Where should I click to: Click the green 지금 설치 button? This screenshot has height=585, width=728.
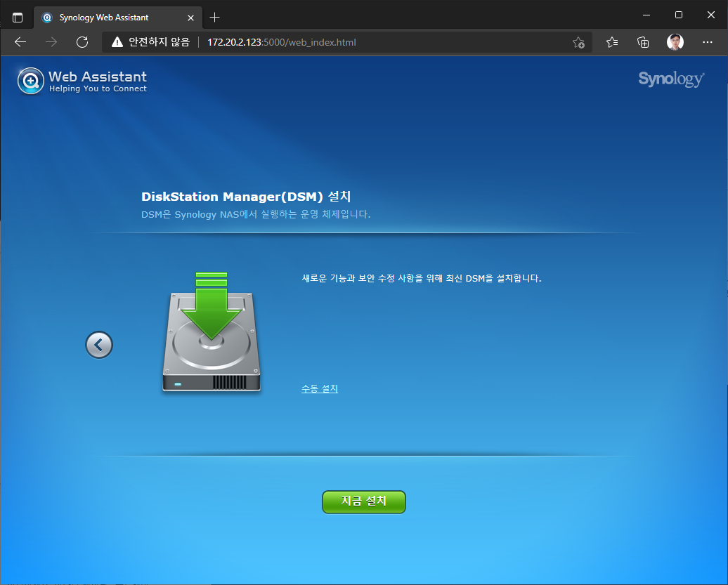363,501
